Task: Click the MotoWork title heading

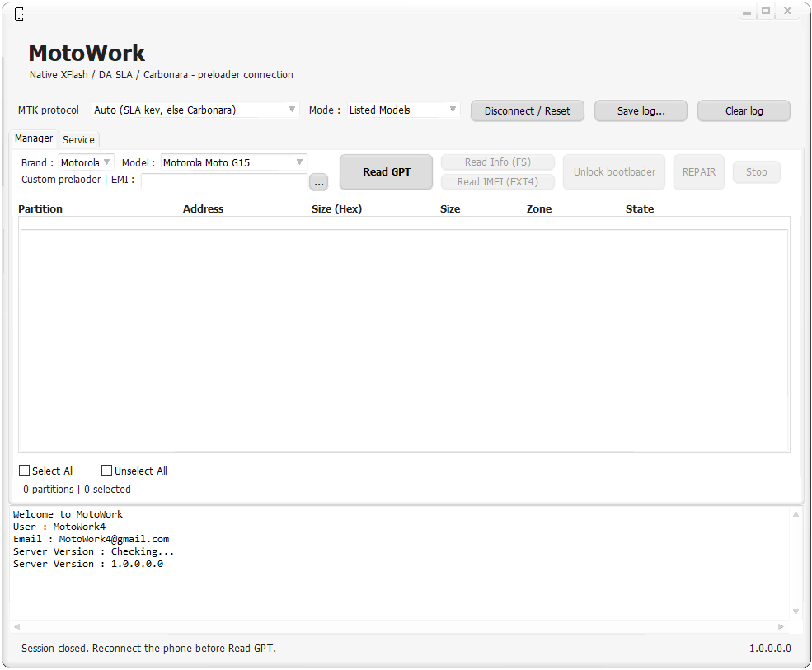Action: pyautogui.click(x=87, y=54)
